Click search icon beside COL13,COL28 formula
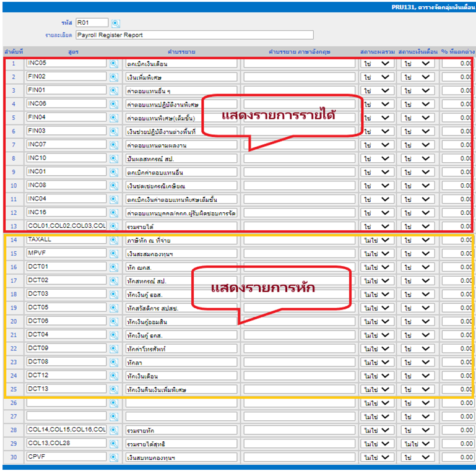Screen dimensions: 476x471 pyautogui.click(x=114, y=444)
